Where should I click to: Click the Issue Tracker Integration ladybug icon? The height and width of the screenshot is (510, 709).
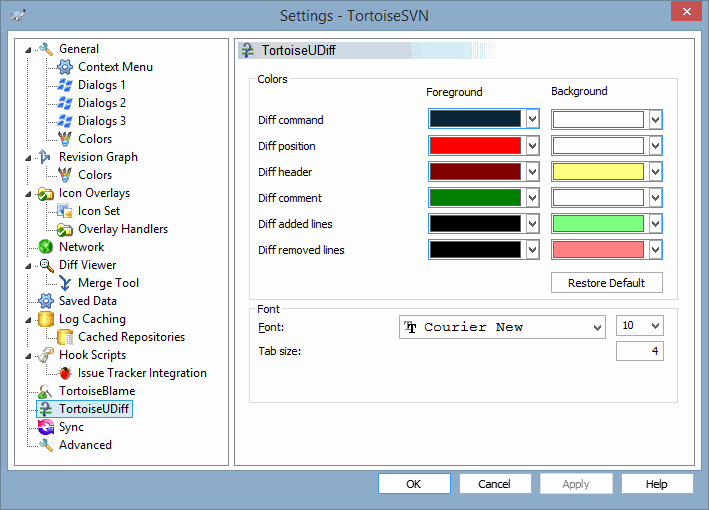click(x=65, y=373)
